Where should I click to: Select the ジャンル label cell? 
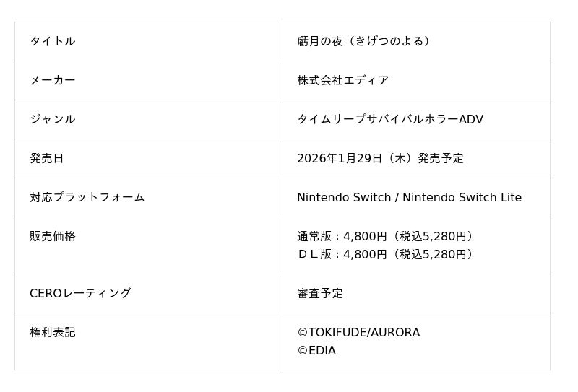coord(52,119)
